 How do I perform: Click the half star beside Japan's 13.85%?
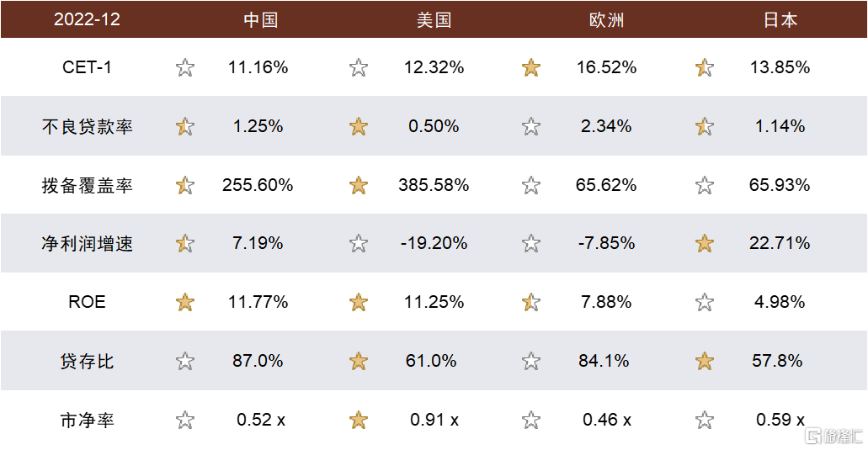click(x=704, y=68)
